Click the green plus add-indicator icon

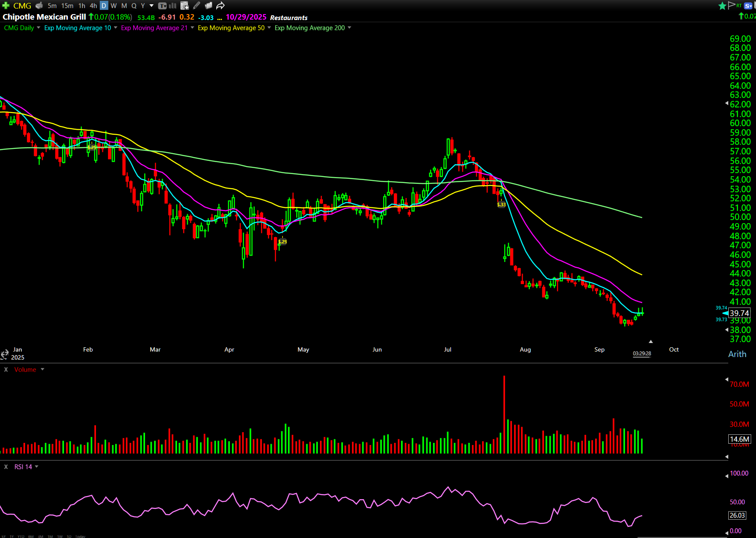click(x=6, y=6)
